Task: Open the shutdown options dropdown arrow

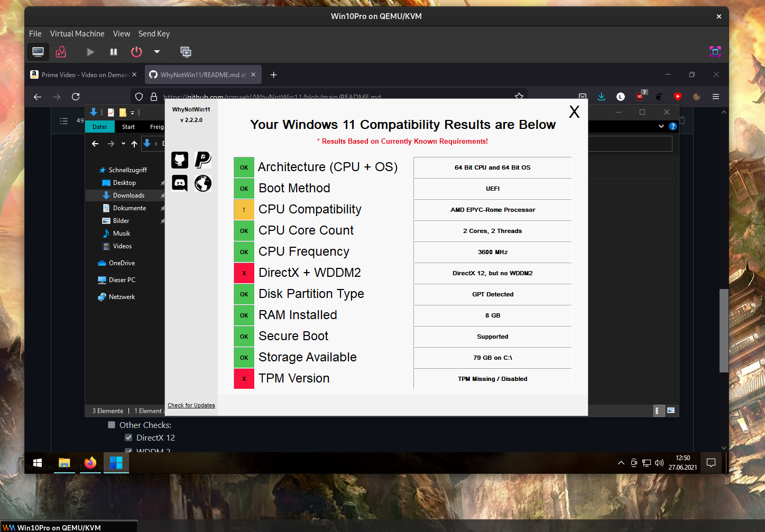Action: 157,52
